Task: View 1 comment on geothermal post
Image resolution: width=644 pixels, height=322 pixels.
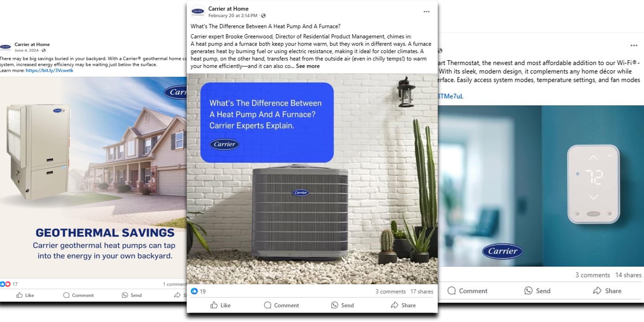Action: [175, 284]
